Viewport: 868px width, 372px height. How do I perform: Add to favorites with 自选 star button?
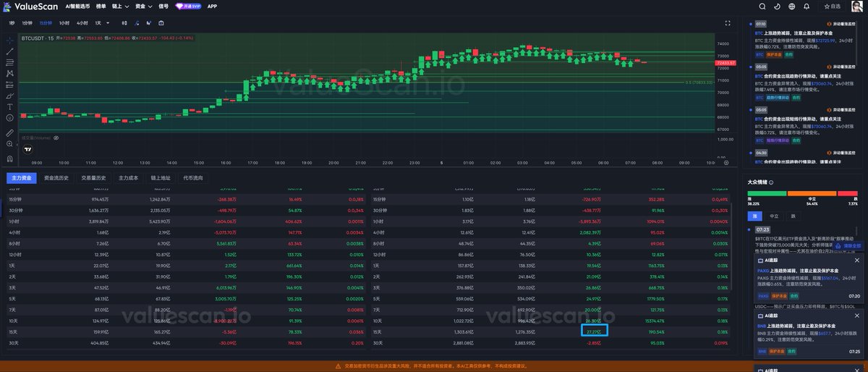coord(831,6)
